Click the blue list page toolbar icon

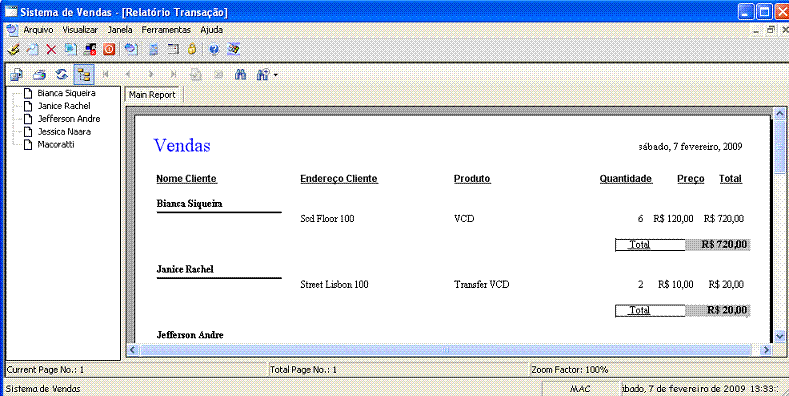click(154, 49)
